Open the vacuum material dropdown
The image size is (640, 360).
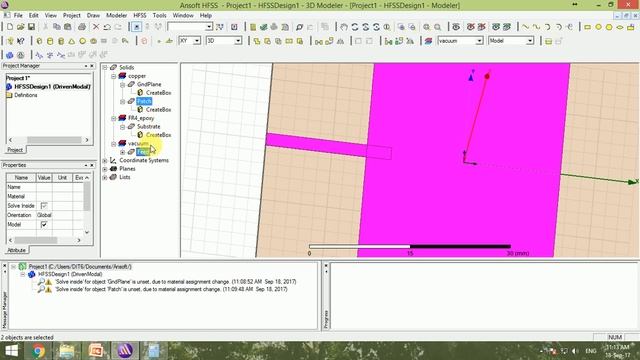(479, 41)
